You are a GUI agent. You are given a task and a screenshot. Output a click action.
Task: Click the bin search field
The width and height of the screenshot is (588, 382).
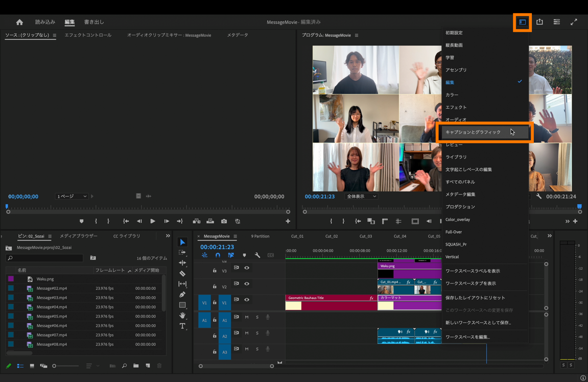(47, 258)
